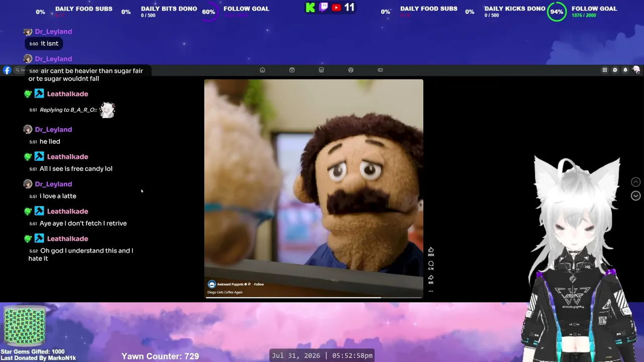
Task: Click Leathalkade's green heart badge above 'Aye aye'
Action: (x=28, y=211)
